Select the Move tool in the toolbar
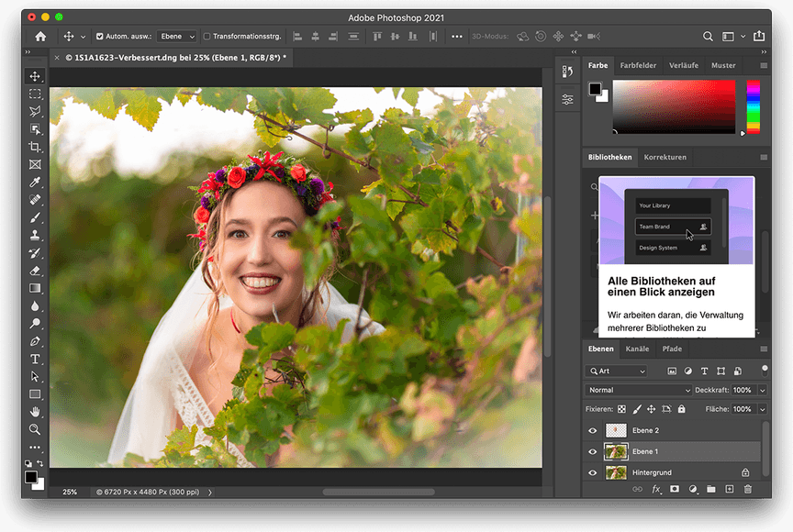The image size is (793, 532). pos(35,76)
